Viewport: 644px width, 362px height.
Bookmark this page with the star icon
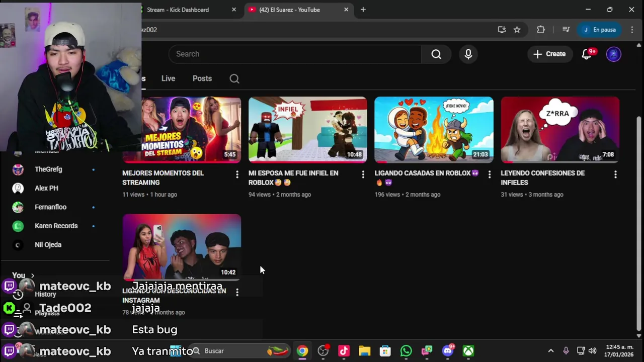tap(517, 30)
